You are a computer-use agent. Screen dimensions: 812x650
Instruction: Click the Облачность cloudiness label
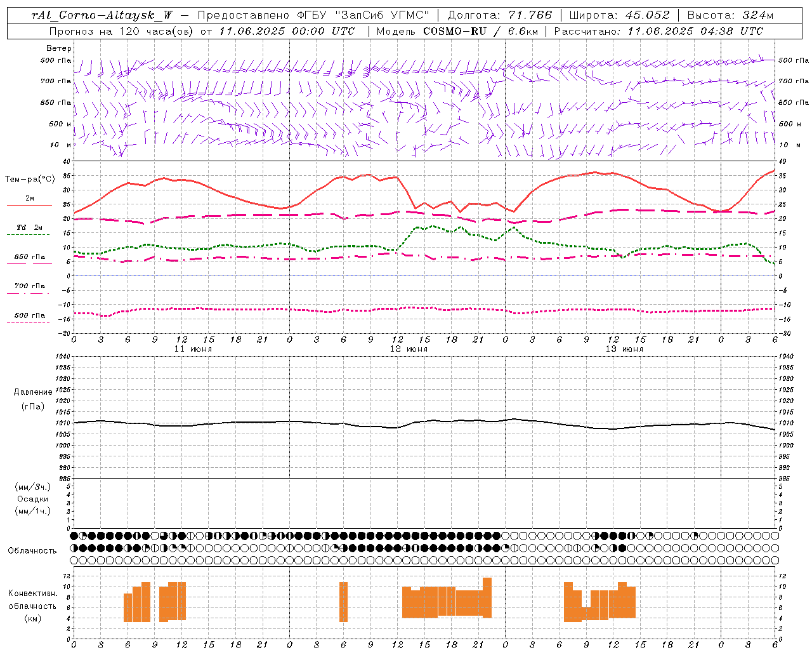pyautogui.click(x=32, y=551)
